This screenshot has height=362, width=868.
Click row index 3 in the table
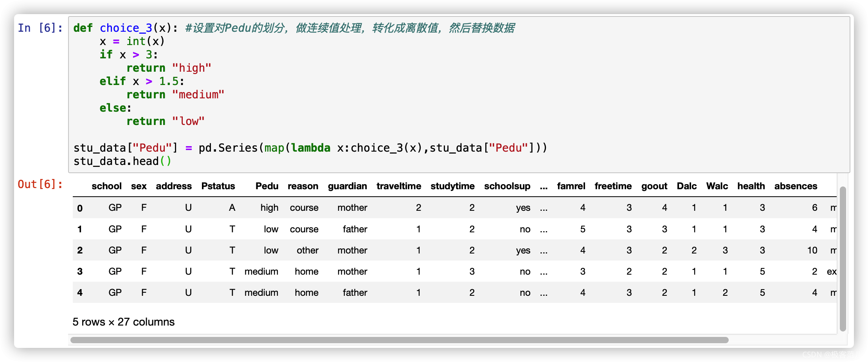tap(80, 271)
